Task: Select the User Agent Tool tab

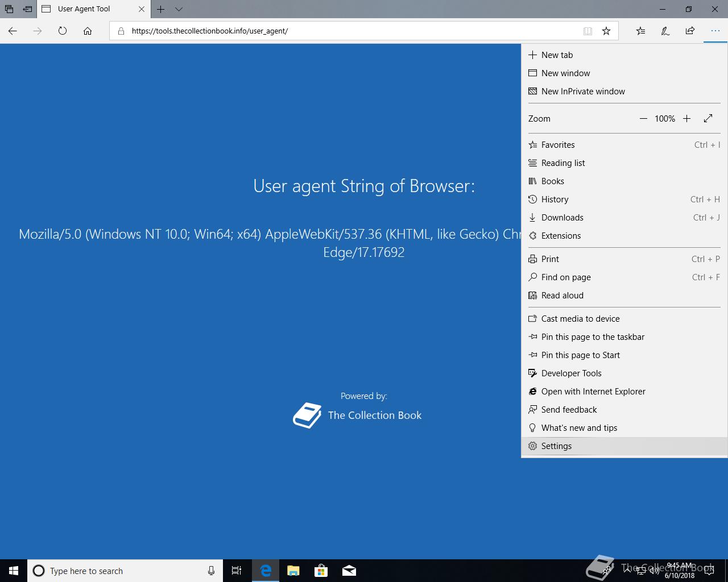Action: click(94, 9)
